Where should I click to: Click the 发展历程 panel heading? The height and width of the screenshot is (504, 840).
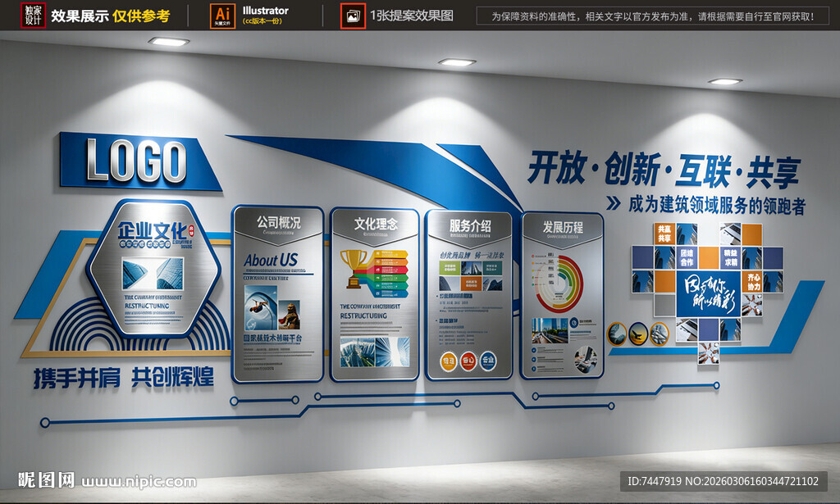pos(563,227)
